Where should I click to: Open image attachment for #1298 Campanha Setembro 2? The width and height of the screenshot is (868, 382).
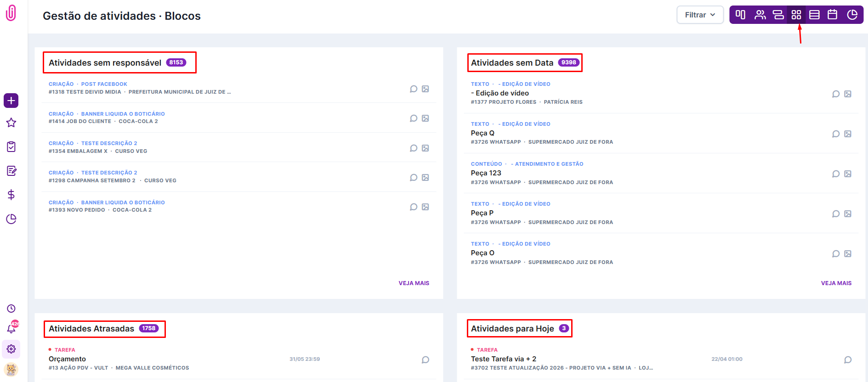pos(425,177)
